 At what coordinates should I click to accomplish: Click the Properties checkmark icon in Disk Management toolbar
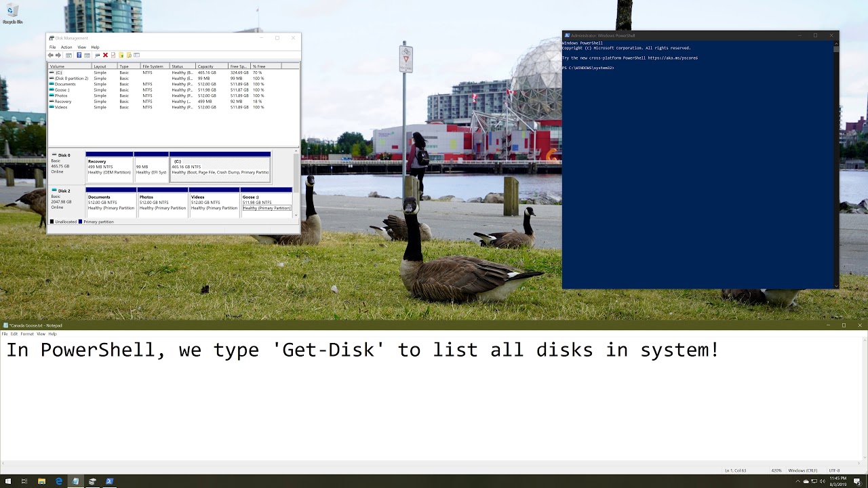coord(113,55)
